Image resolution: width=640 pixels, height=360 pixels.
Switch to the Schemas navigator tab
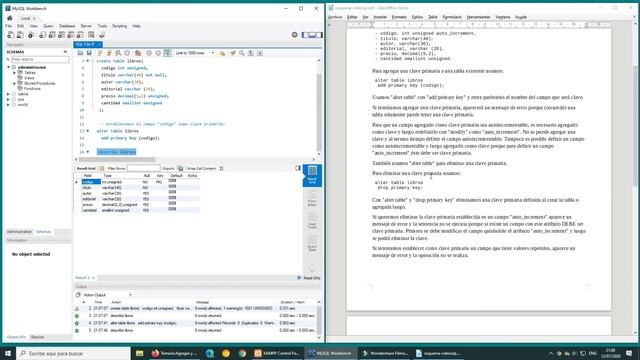coord(44,232)
